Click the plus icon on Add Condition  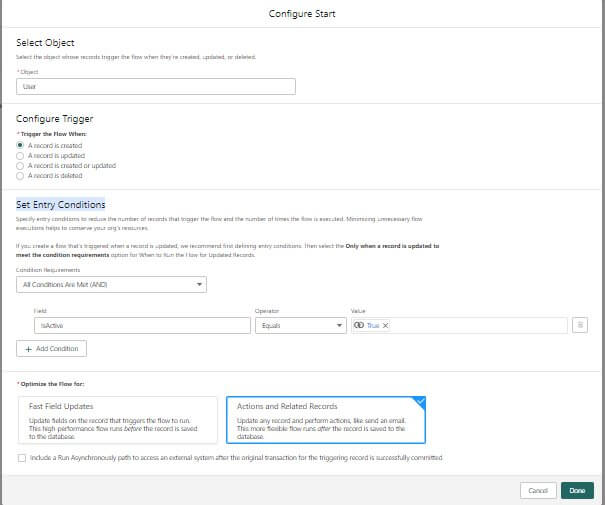coord(28,349)
